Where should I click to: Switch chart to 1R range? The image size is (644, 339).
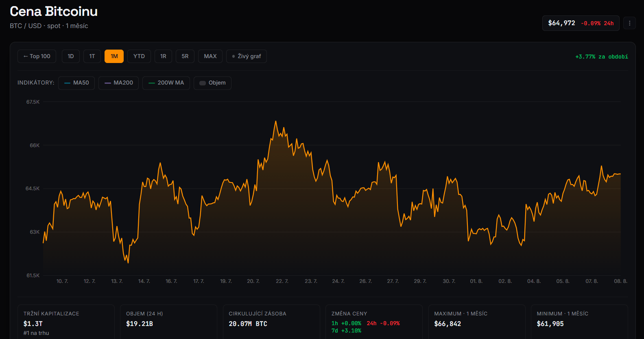(163, 56)
